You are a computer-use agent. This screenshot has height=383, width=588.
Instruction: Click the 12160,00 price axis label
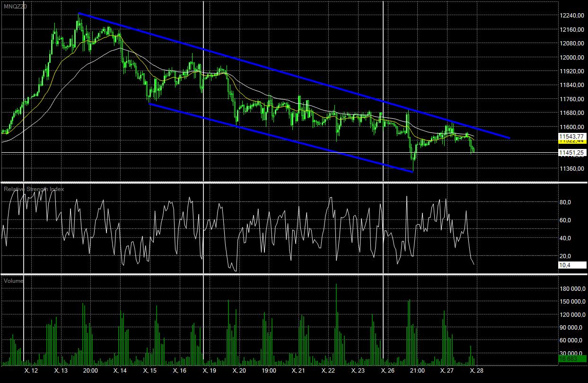pos(571,30)
